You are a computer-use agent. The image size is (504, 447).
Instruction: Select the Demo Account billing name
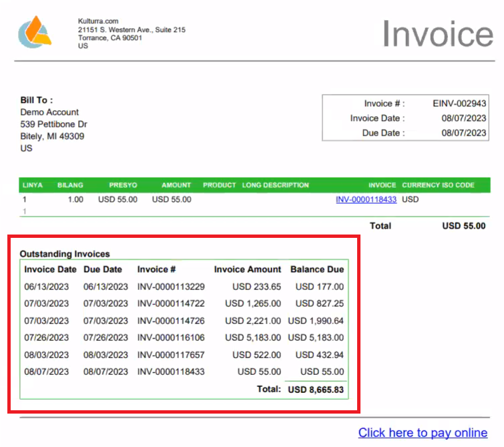pyautogui.click(x=49, y=112)
